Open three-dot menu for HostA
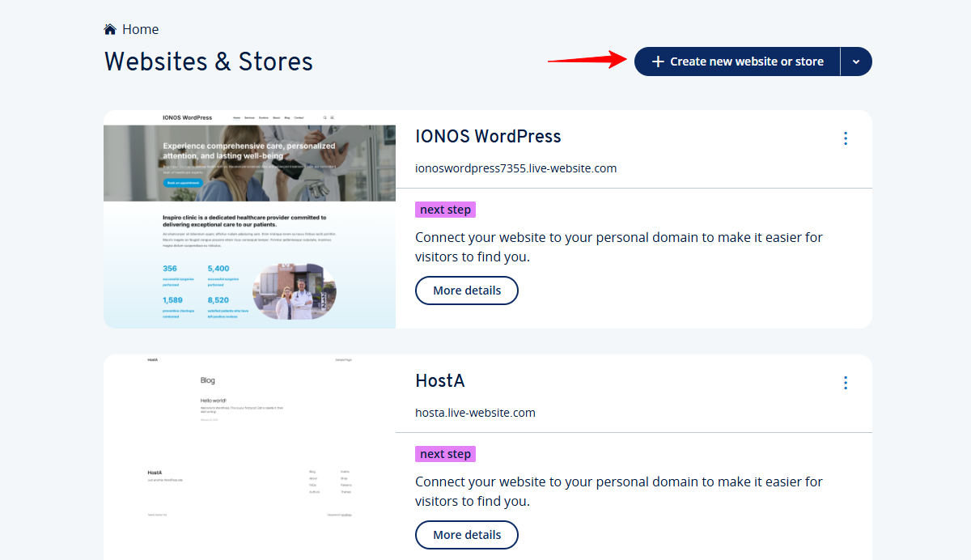Viewport: 971px width, 560px height. (846, 383)
